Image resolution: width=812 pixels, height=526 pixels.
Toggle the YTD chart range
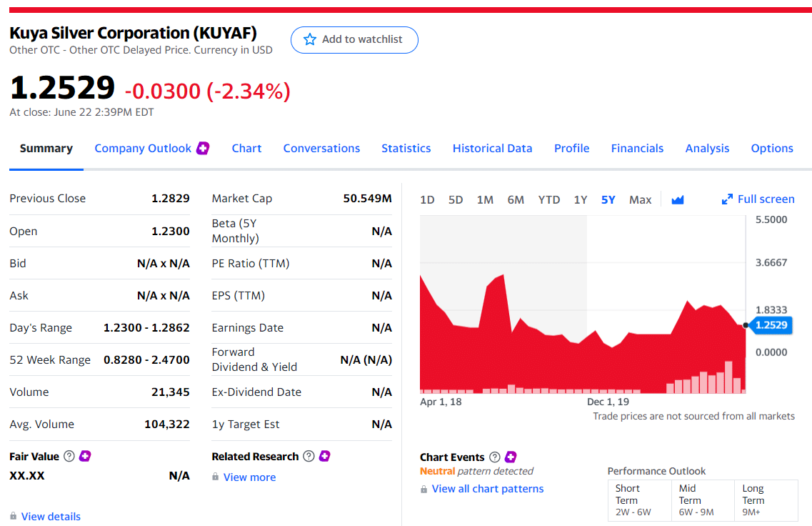tap(548, 200)
